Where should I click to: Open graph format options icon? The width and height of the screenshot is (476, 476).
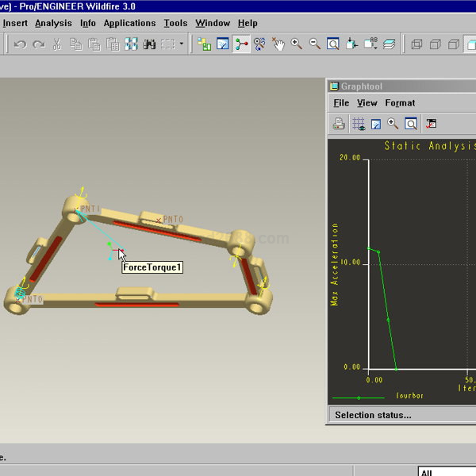click(431, 124)
